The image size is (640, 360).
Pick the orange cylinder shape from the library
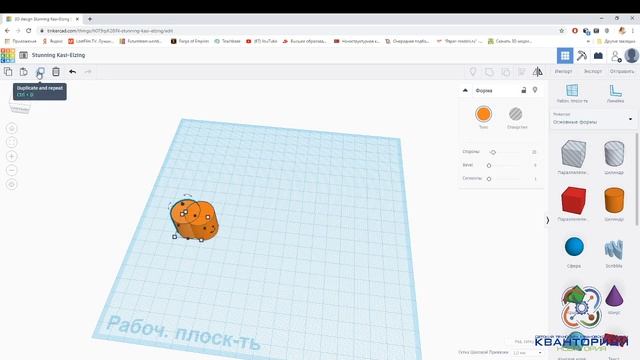click(614, 200)
